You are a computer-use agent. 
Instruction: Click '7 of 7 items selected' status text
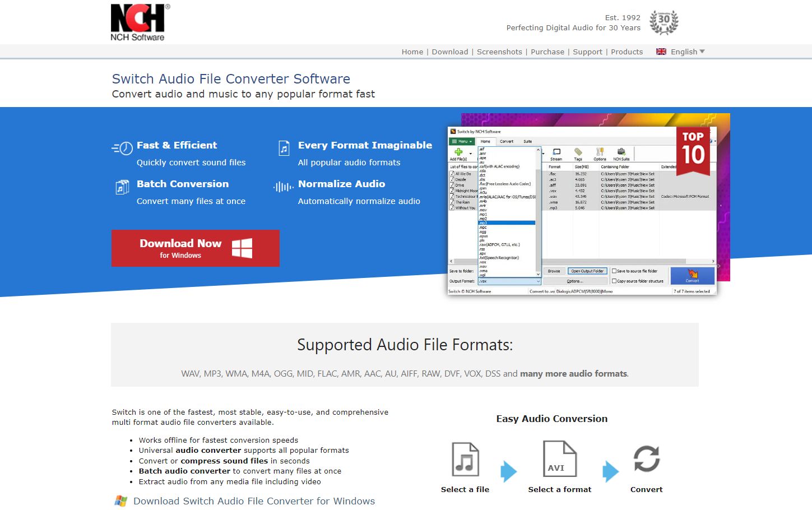point(692,291)
